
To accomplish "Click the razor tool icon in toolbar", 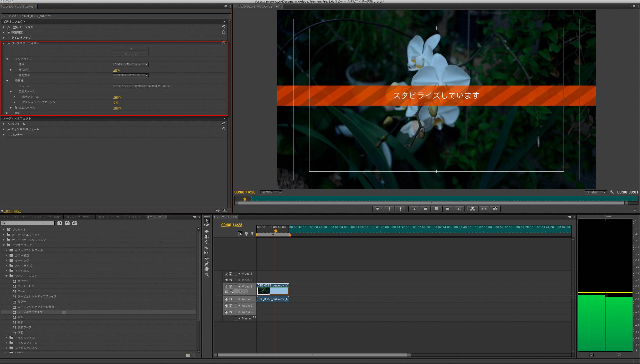I will (207, 247).
